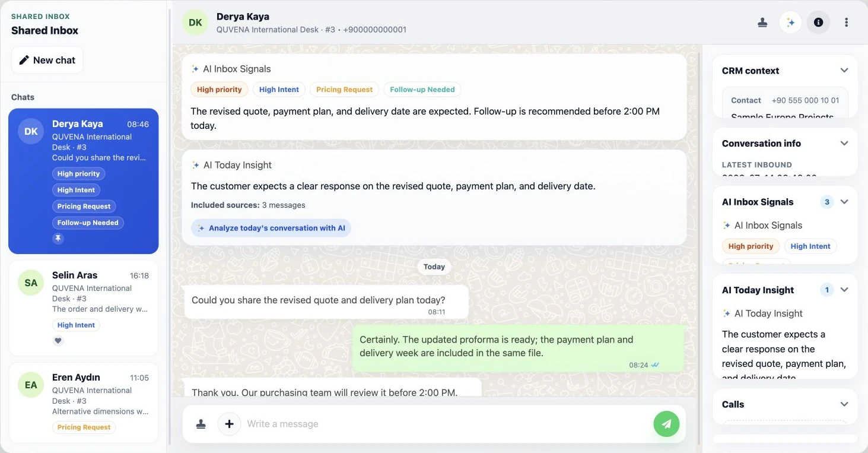Click sparkle icon in sidebar AI Today Insight section
This screenshot has width=868, height=453.
pyautogui.click(x=726, y=313)
